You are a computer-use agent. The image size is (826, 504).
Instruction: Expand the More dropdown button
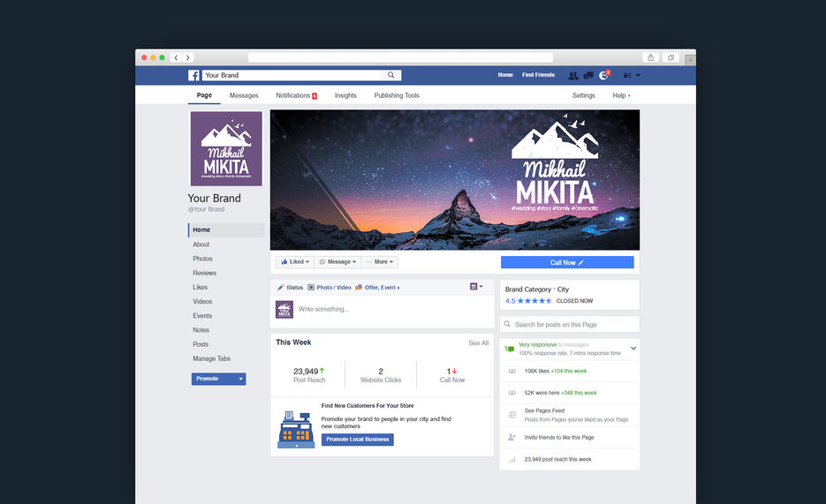tap(380, 262)
